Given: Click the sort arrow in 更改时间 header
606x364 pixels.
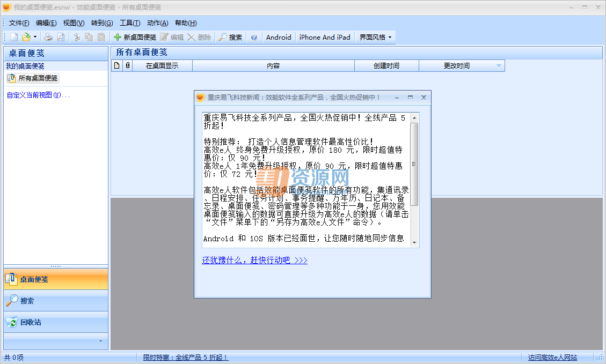Looking at the screenshot, I should (499, 65).
